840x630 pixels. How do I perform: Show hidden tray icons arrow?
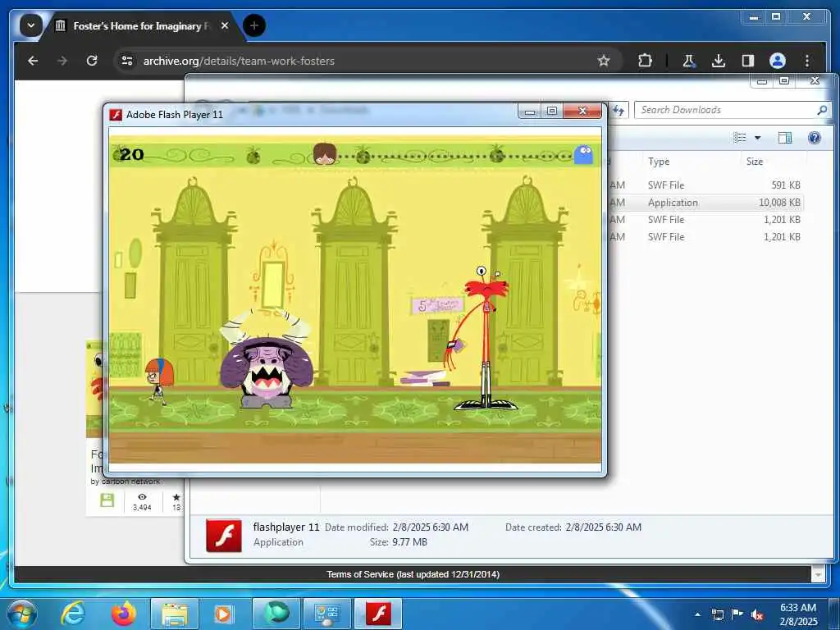pos(697,614)
